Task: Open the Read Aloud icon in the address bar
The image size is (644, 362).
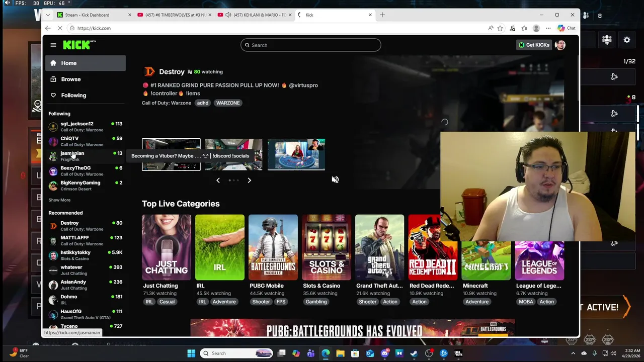Action: pos(491,28)
